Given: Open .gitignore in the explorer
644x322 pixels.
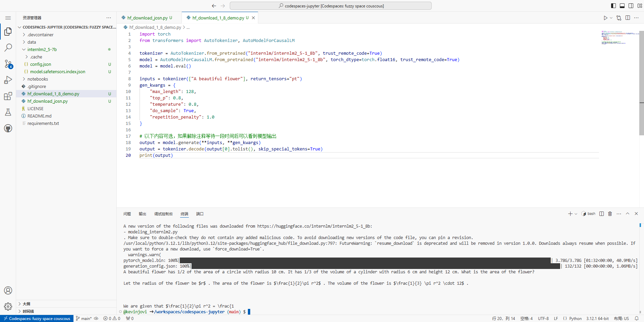Looking at the screenshot, I should 66,86.
